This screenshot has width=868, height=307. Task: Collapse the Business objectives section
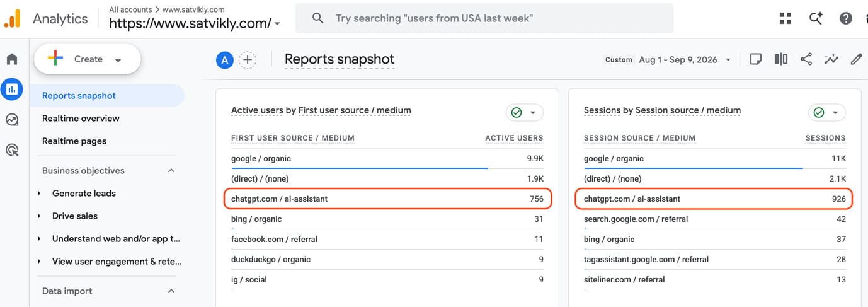[x=171, y=170]
